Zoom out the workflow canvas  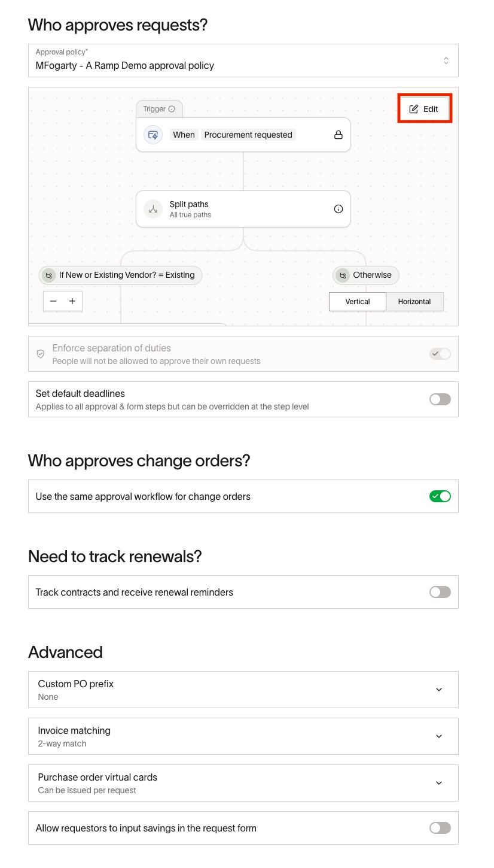pyautogui.click(x=53, y=301)
